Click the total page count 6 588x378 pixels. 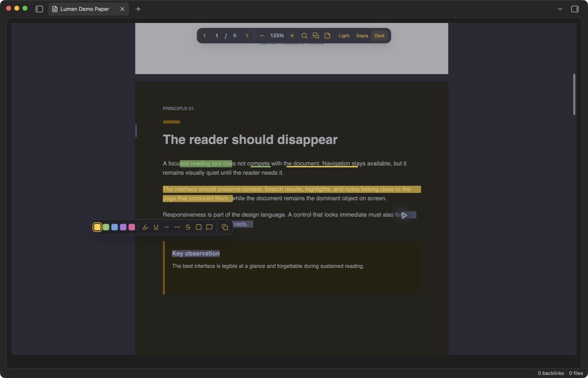click(235, 35)
